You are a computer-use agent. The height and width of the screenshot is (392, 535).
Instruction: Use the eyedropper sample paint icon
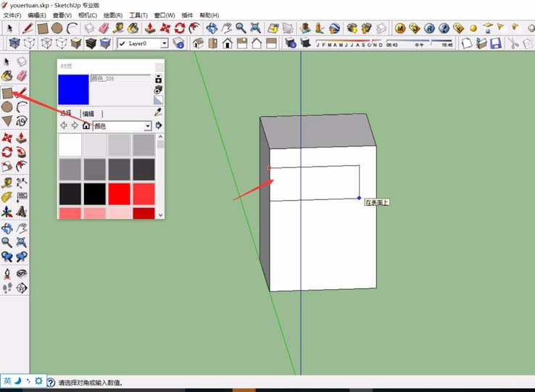[158, 114]
